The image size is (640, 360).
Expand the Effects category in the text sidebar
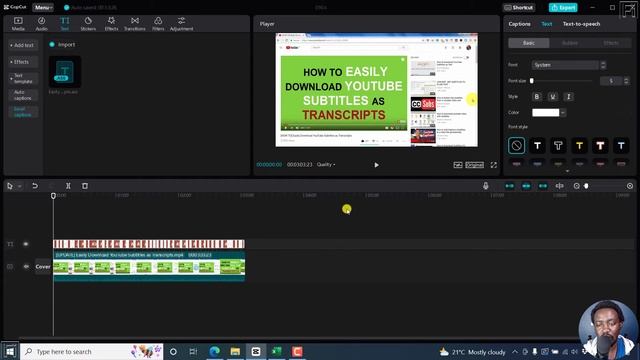coord(23,62)
